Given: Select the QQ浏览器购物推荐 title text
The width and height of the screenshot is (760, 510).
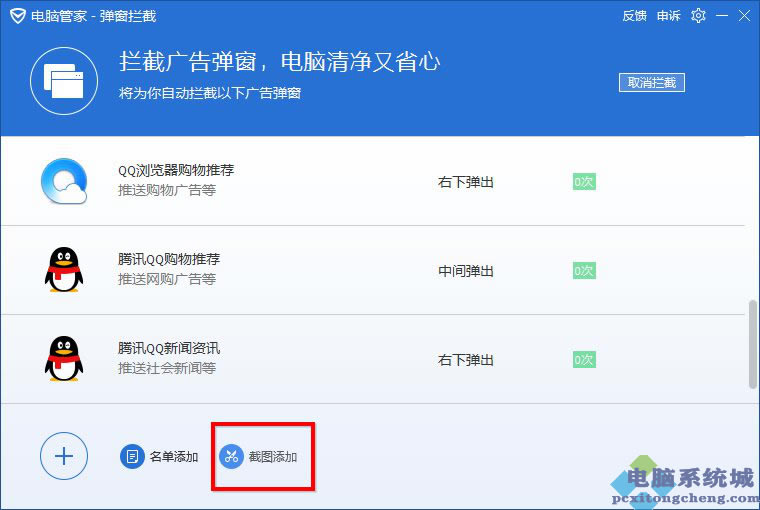Looking at the screenshot, I should click(x=176, y=170).
